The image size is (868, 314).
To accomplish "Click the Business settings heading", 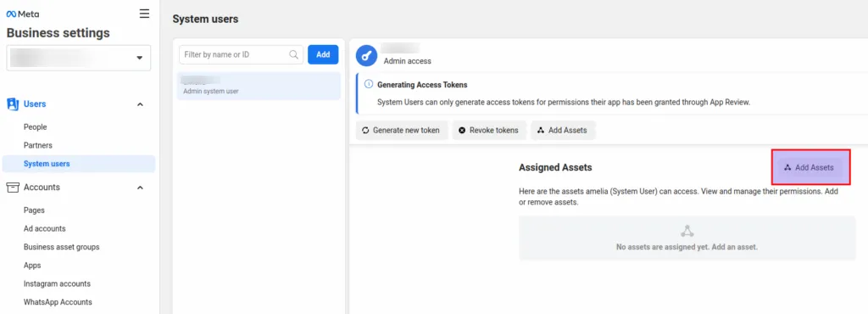I will click(x=58, y=33).
